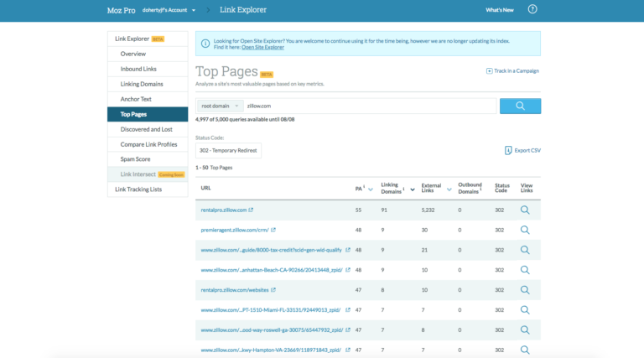The width and height of the screenshot is (644, 358).
Task: Open premieragent.zillow.com/crm/ external link icon
Action: click(273, 230)
